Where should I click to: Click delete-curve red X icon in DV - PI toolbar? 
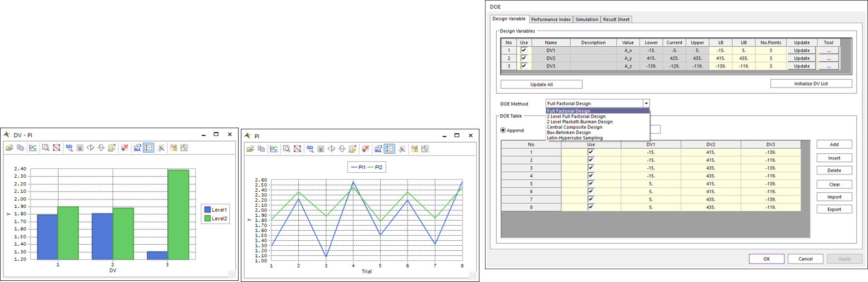tap(124, 148)
